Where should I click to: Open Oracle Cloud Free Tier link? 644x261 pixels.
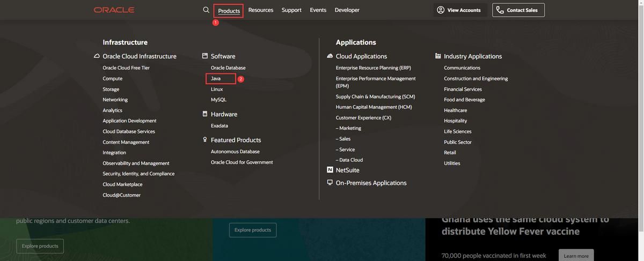(126, 68)
